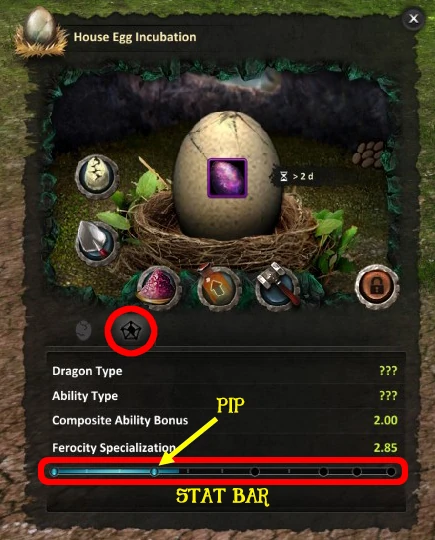The width and height of the screenshot is (435, 540).
Task: Click the Ferocity Specialization label
Action: pyautogui.click(x=114, y=448)
